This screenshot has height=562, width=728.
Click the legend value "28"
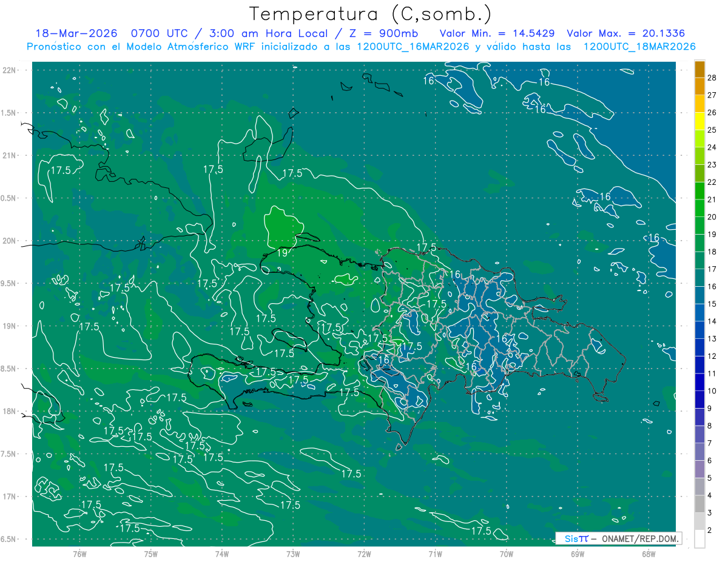[x=713, y=78]
